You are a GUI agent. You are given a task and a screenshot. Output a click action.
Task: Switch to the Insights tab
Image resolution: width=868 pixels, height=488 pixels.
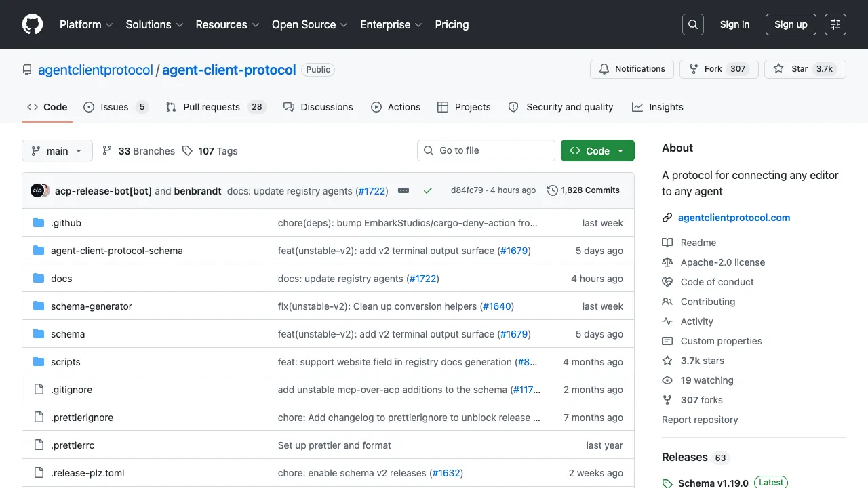pos(658,107)
